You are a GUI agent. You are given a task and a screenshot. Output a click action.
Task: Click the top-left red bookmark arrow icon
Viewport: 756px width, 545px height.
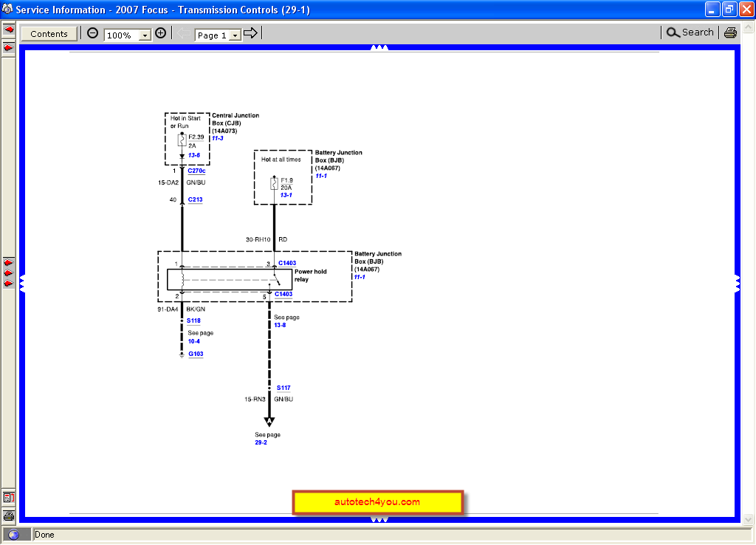pyautogui.click(x=8, y=29)
